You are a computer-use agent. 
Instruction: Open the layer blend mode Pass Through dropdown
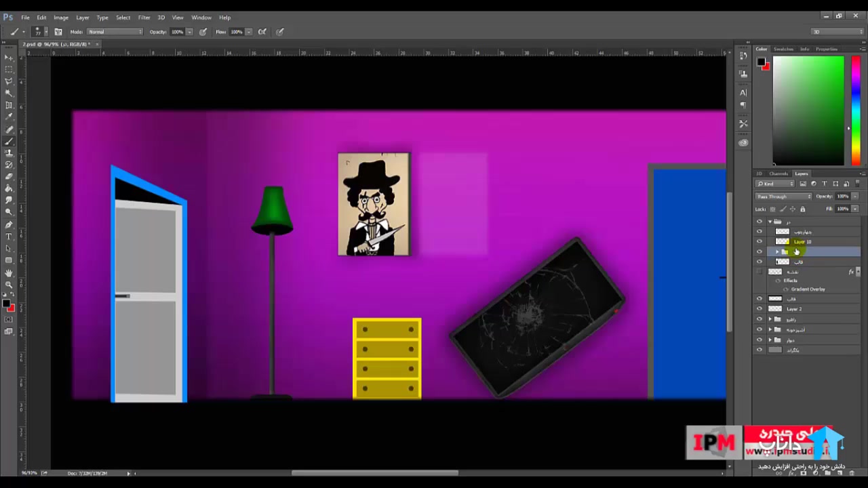click(784, 197)
